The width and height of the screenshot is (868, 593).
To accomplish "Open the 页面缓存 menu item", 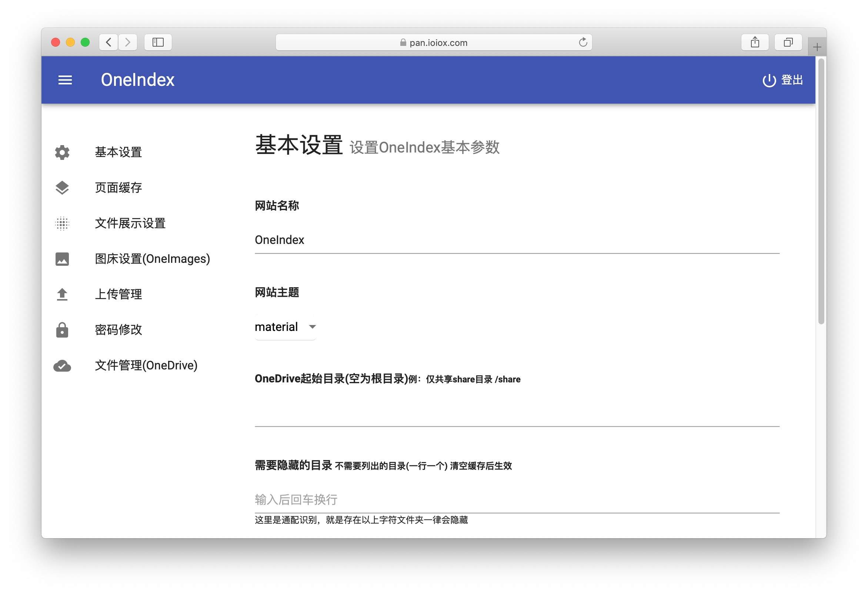I will (118, 188).
